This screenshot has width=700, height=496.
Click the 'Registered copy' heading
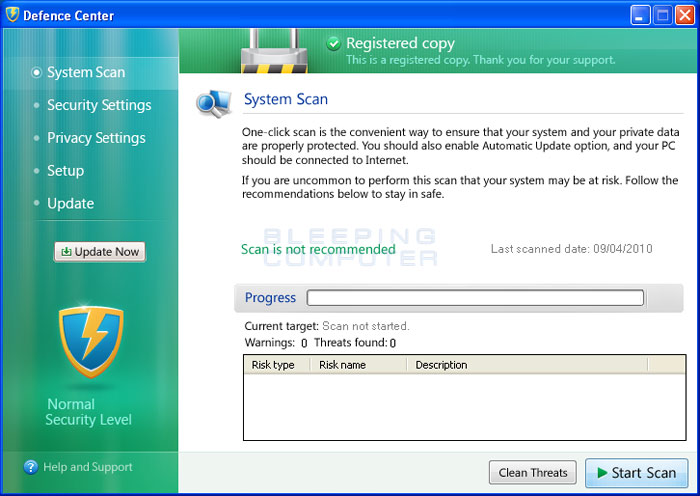[x=400, y=43]
